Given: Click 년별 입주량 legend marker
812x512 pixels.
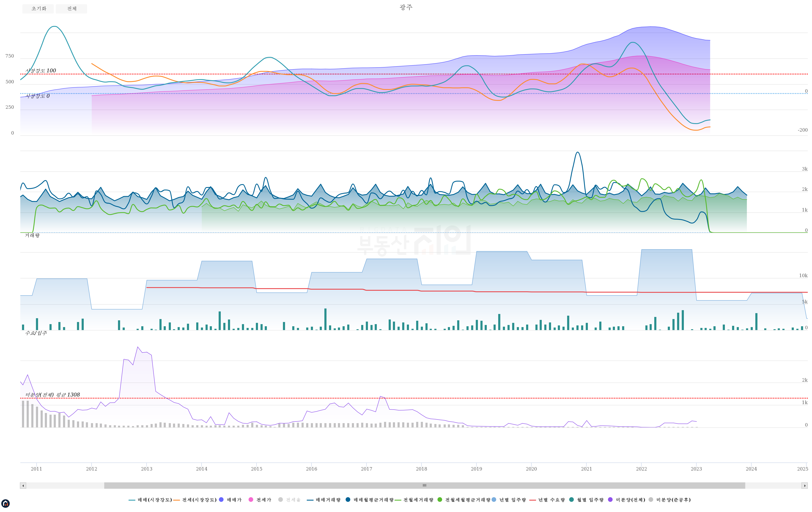Looking at the screenshot, I should [494, 500].
